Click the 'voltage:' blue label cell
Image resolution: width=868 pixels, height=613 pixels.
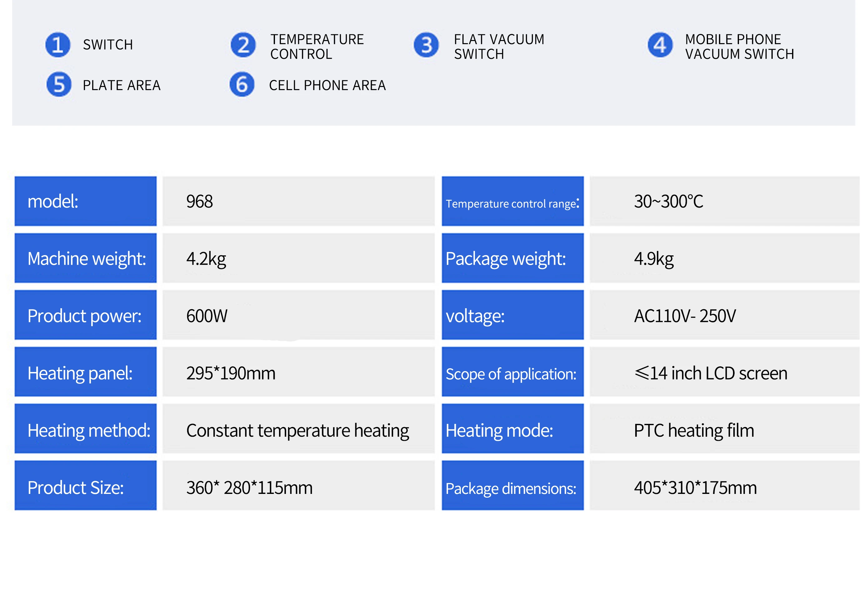[x=512, y=315]
